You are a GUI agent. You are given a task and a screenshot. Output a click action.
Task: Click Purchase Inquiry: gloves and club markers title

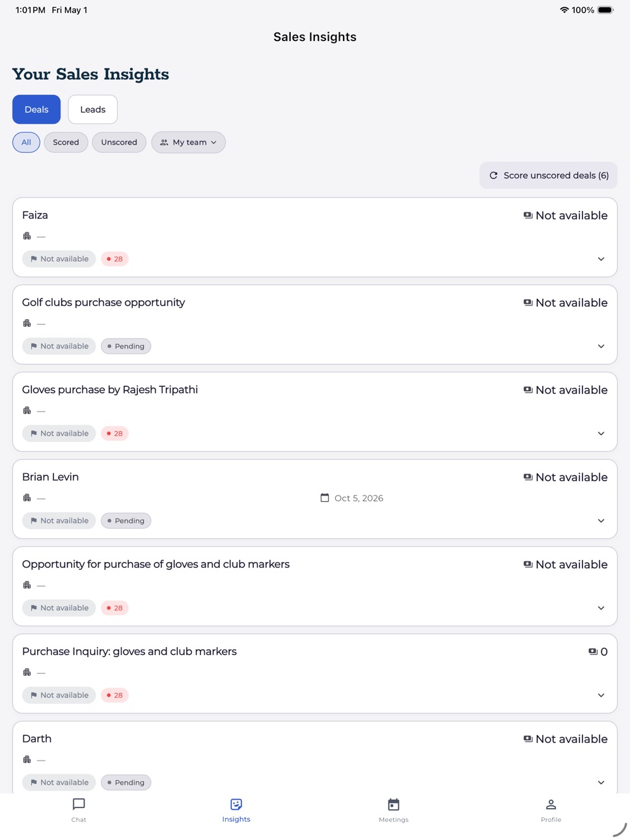coord(130,652)
